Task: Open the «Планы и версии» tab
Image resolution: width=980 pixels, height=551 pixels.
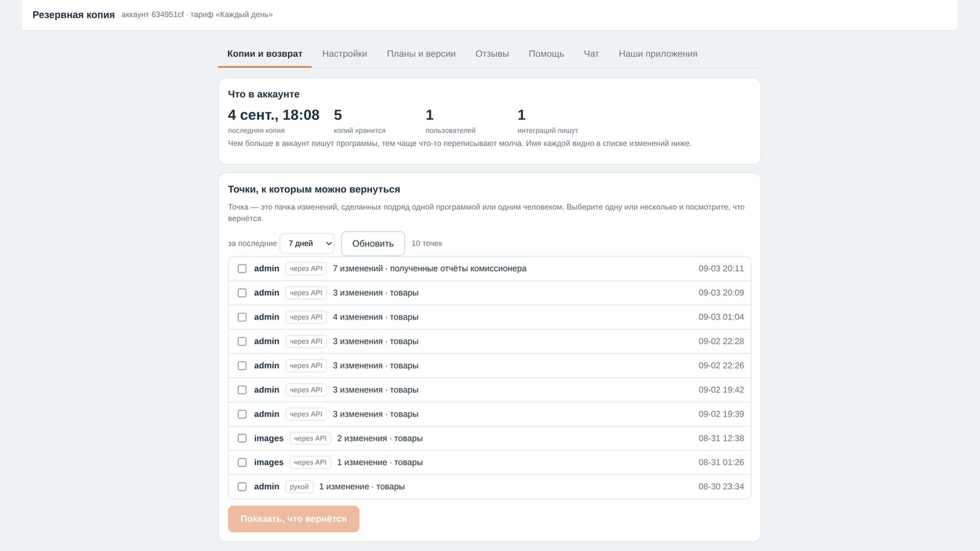Action: pos(421,54)
